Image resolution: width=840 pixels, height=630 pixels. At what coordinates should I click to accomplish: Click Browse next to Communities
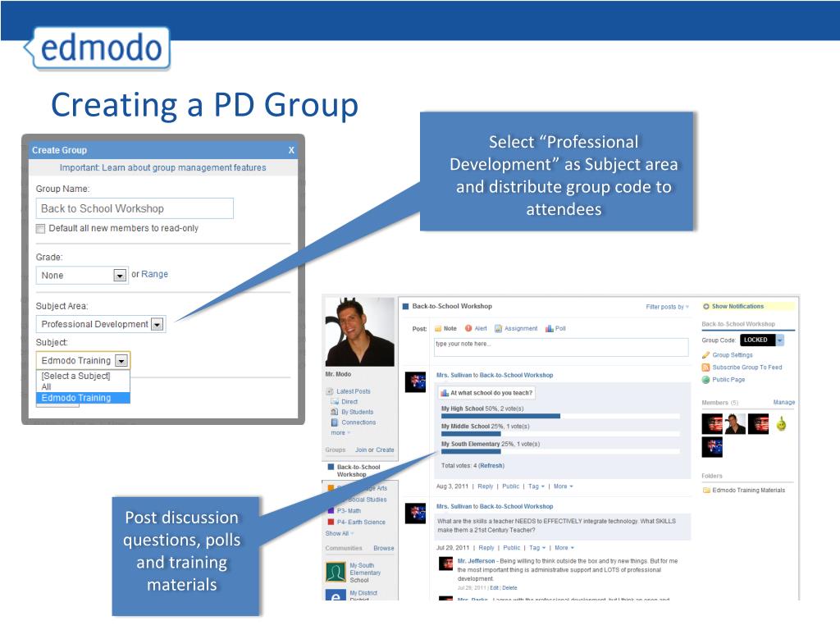[384, 548]
